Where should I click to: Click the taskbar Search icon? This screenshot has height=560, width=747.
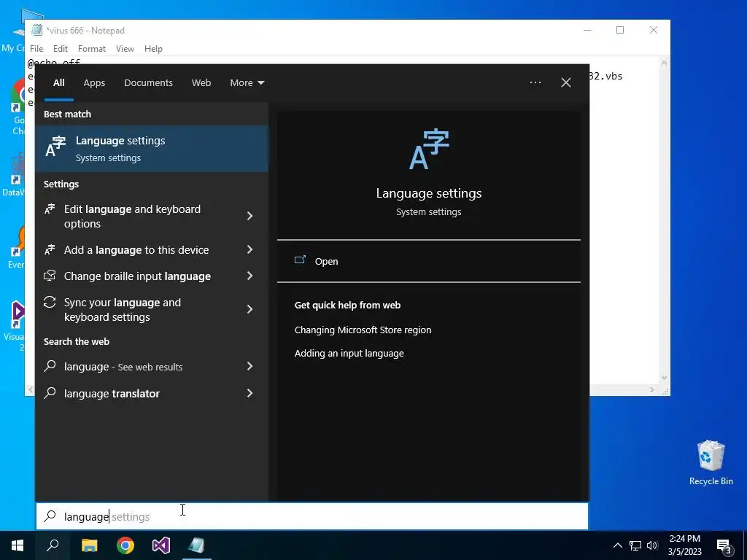[53, 545]
